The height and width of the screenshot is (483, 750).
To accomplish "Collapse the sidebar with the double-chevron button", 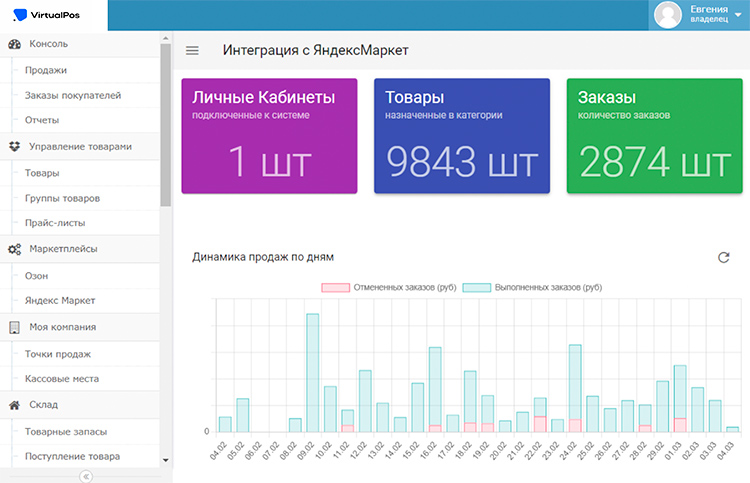I will point(86,476).
